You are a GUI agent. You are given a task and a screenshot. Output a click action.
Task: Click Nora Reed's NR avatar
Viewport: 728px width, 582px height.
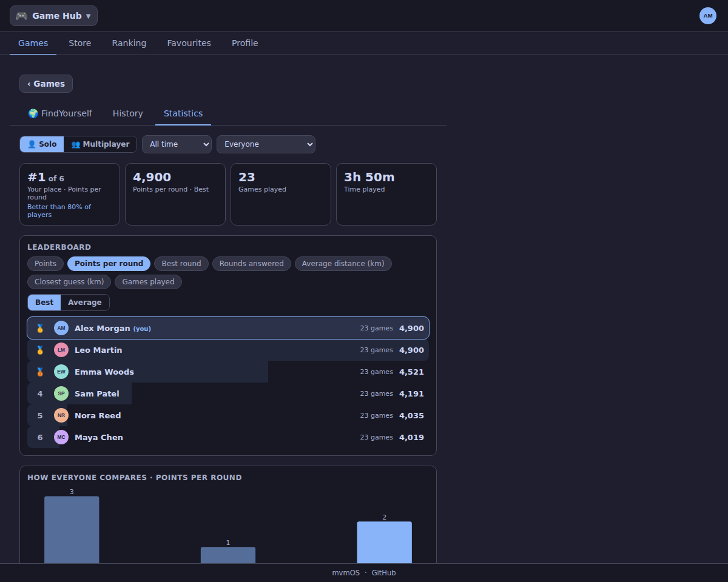[61, 415]
